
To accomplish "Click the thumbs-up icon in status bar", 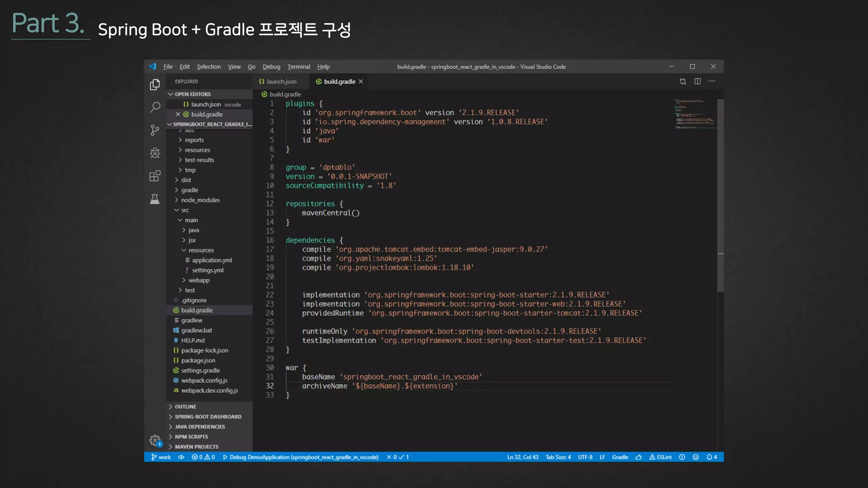I will click(639, 457).
